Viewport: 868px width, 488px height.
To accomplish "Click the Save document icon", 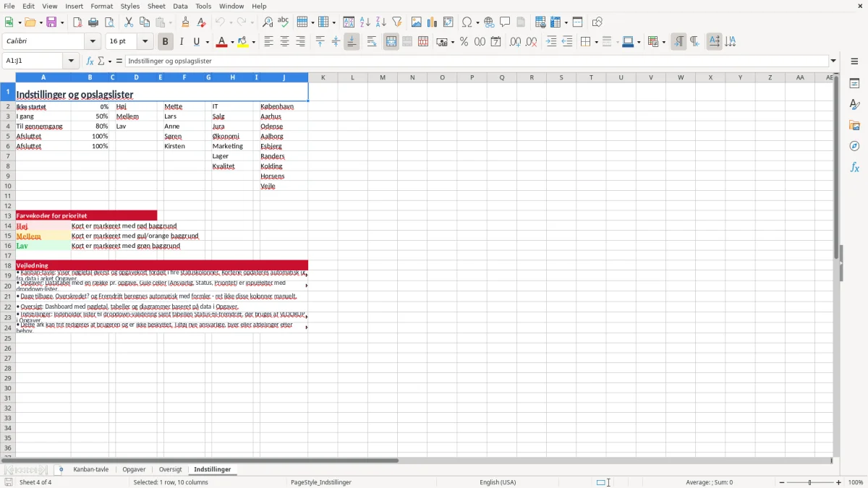I will click(x=51, y=22).
